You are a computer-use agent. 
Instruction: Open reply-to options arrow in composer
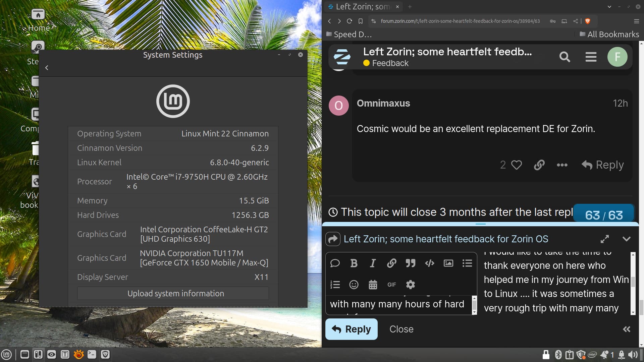coord(333,239)
